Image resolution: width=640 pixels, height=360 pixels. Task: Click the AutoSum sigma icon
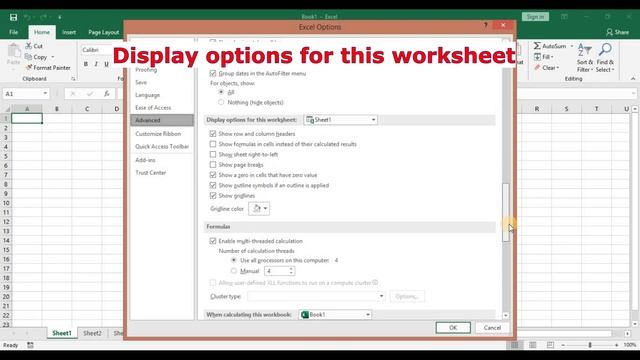537,46
